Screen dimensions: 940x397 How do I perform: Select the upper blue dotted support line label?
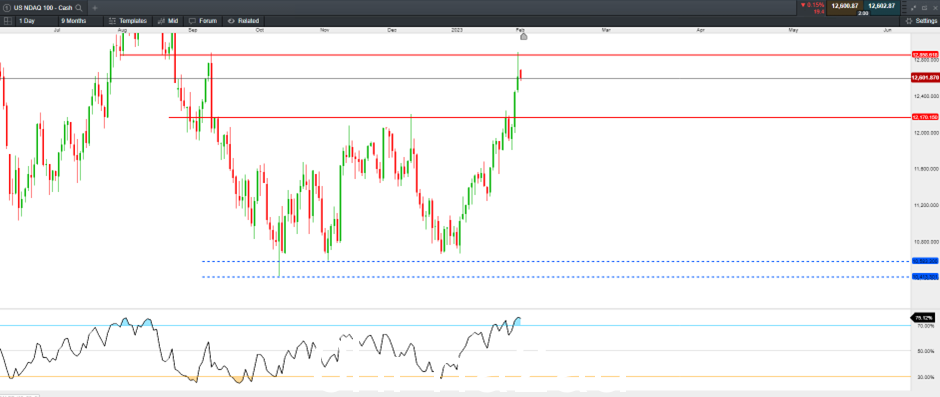click(x=924, y=261)
